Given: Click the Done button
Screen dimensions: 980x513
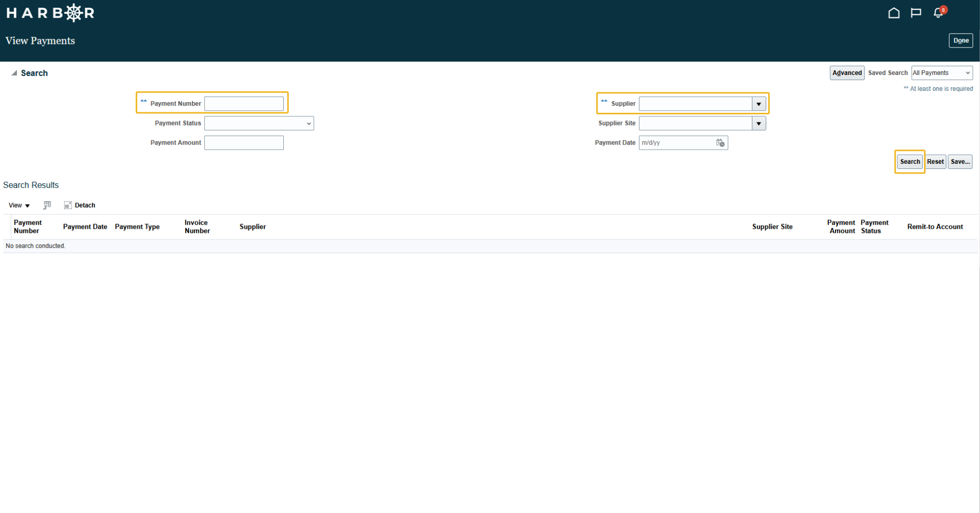Looking at the screenshot, I should 961,41.
